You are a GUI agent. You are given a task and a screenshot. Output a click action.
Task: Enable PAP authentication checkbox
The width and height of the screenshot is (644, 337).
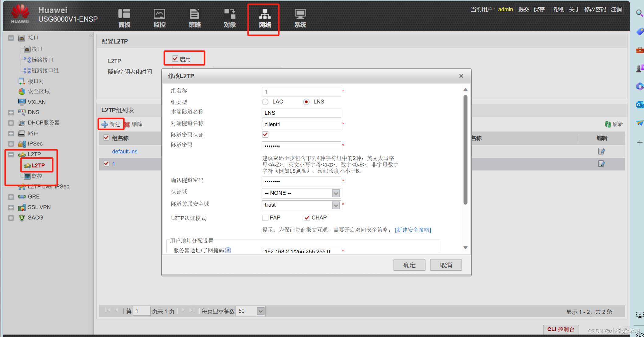pyautogui.click(x=265, y=218)
